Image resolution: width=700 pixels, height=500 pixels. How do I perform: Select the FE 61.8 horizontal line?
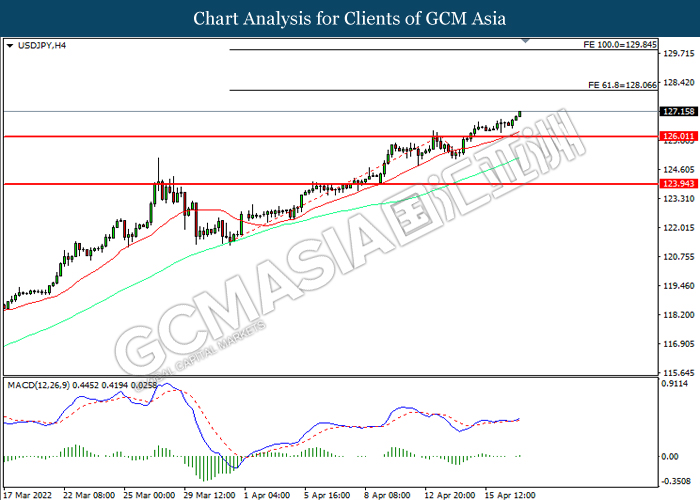click(443, 90)
